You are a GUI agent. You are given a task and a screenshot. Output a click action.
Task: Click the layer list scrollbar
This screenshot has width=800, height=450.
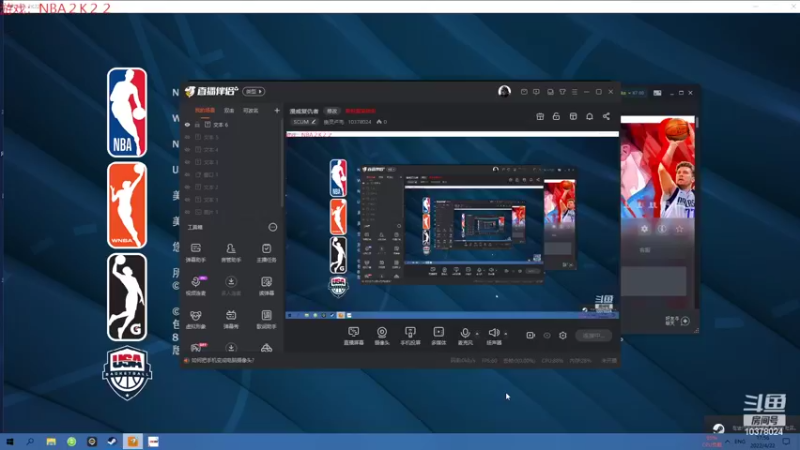(x=282, y=163)
